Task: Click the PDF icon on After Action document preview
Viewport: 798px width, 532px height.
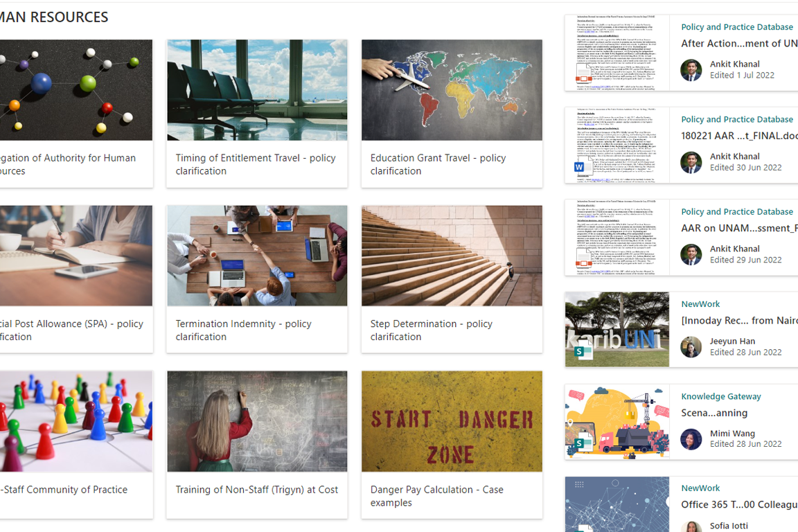Action: pos(583,74)
